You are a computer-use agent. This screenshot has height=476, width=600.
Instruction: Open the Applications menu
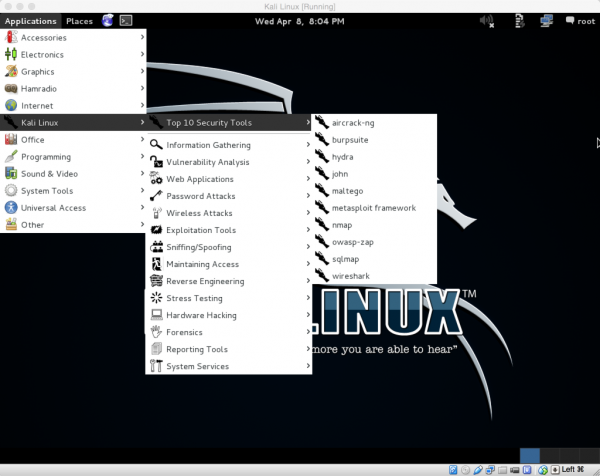pos(31,21)
